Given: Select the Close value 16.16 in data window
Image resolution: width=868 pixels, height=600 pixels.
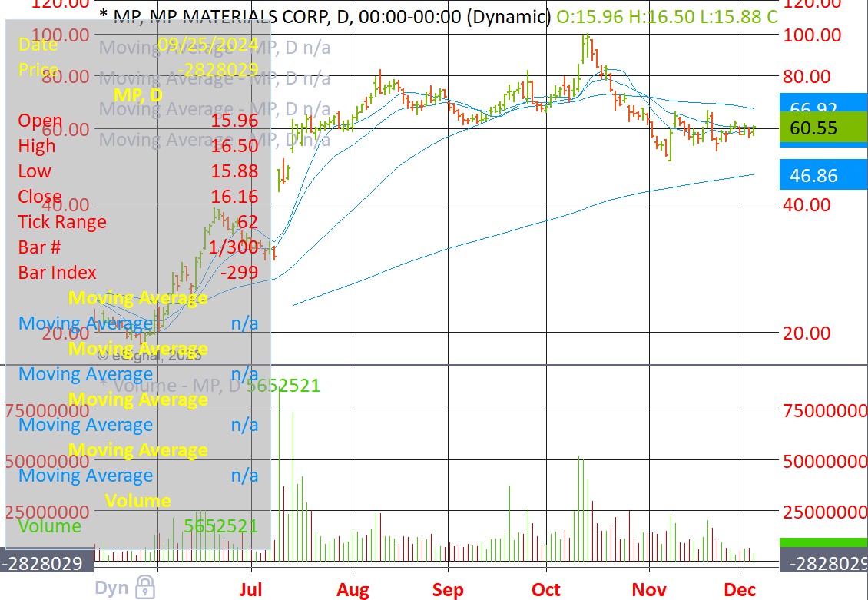Looking at the screenshot, I should pyautogui.click(x=235, y=197).
